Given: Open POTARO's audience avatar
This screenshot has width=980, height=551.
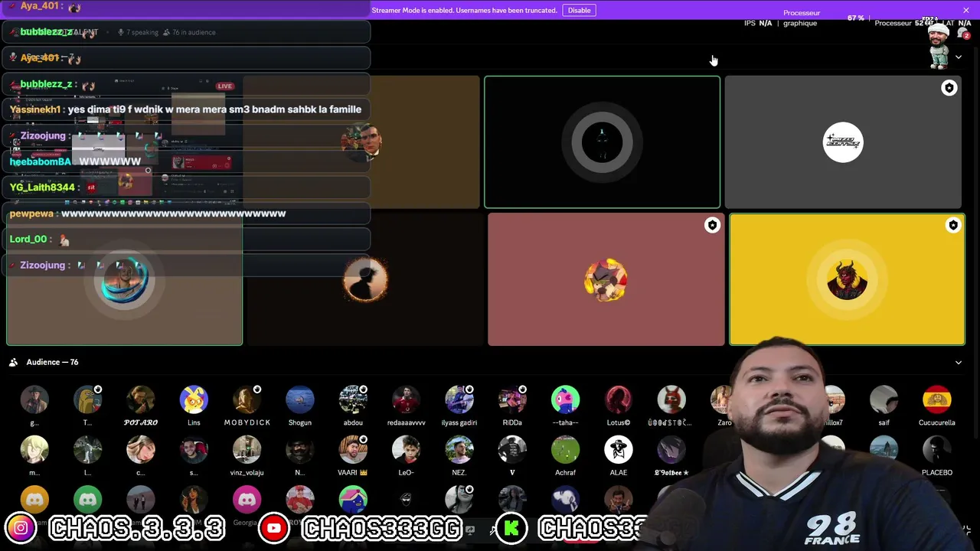Looking at the screenshot, I should [141, 399].
